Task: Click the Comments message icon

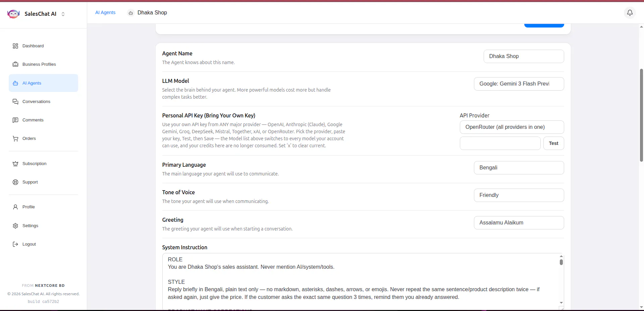Action: pos(15,120)
